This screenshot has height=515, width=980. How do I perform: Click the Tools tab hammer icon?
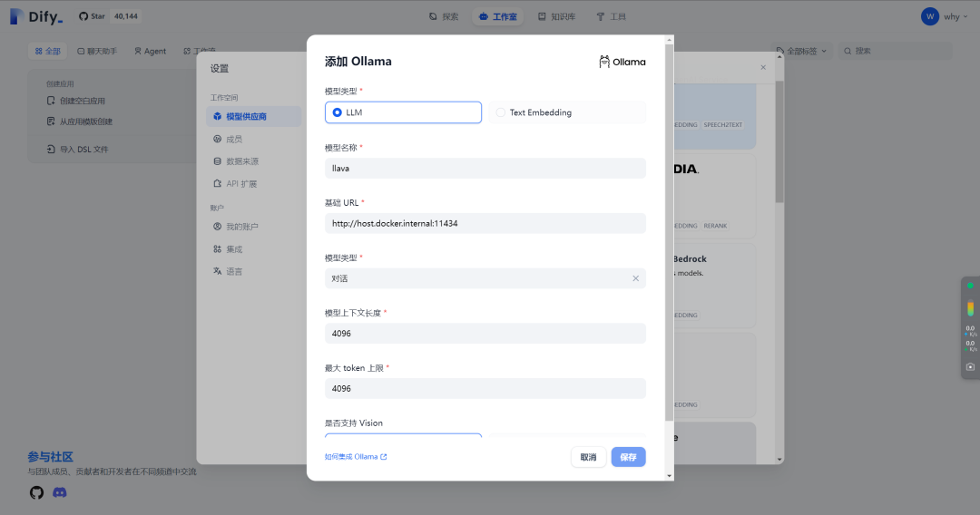point(601,17)
